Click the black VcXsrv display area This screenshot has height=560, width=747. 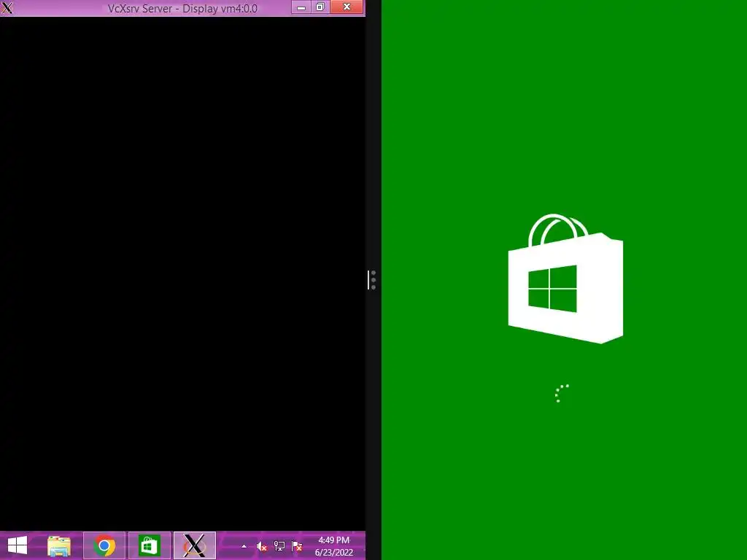point(182,274)
